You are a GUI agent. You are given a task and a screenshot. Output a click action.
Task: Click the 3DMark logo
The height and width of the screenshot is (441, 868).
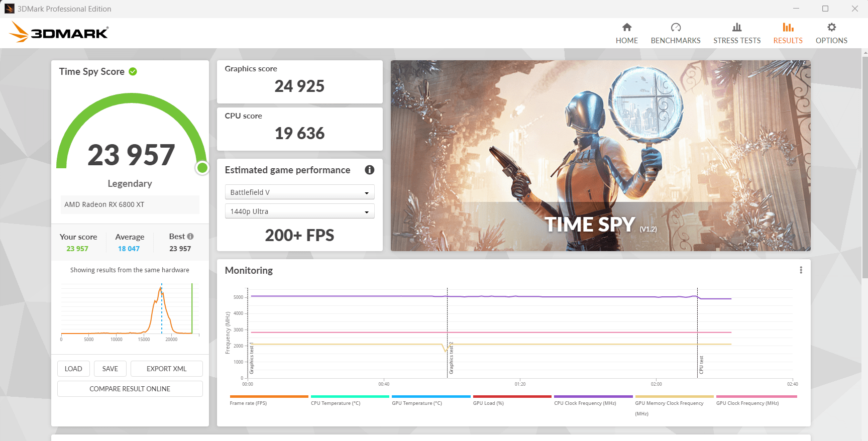[x=59, y=32]
